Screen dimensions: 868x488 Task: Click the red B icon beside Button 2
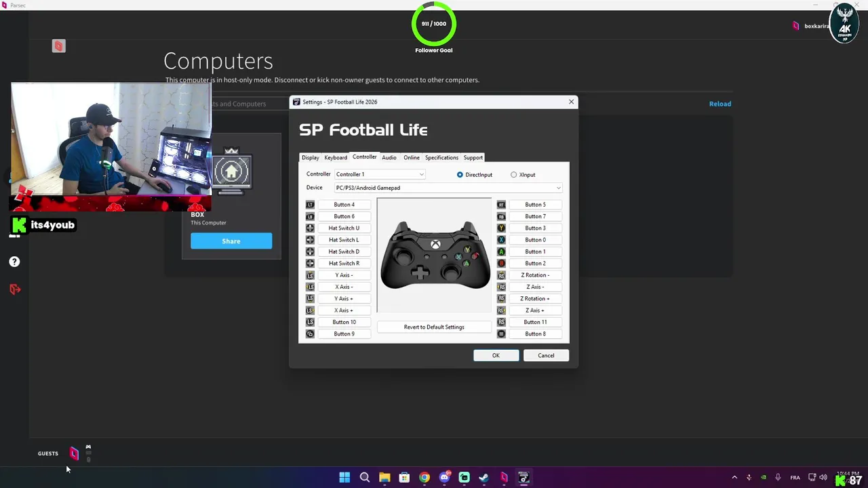pos(501,264)
